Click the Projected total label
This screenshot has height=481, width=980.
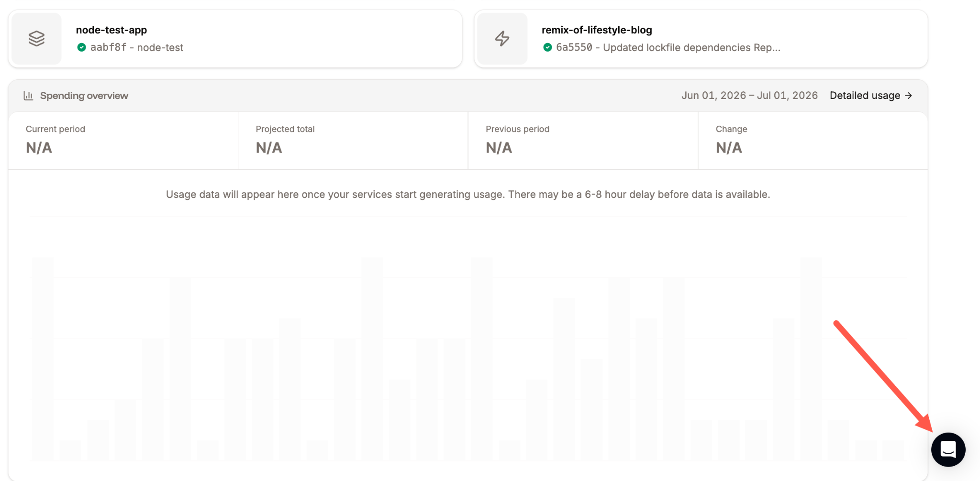285,129
